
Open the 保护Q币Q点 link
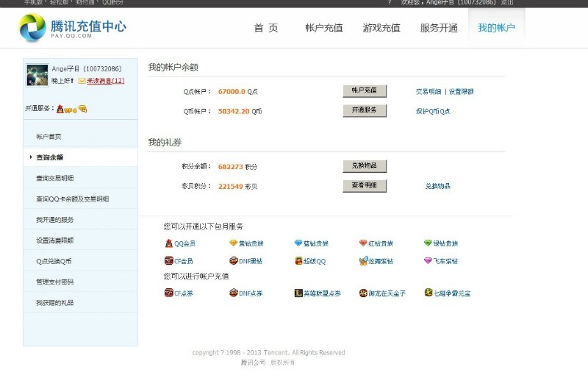pos(433,112)
